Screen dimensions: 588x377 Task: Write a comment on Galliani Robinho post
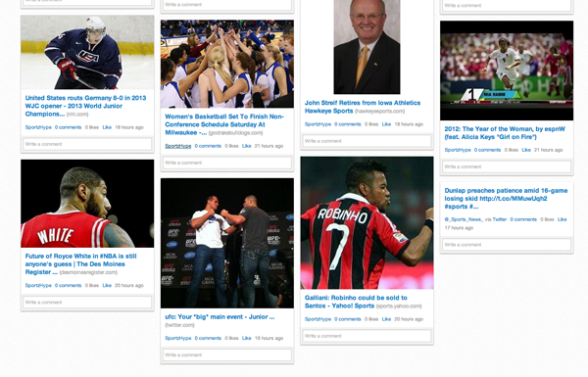click(x=367, y=336)
